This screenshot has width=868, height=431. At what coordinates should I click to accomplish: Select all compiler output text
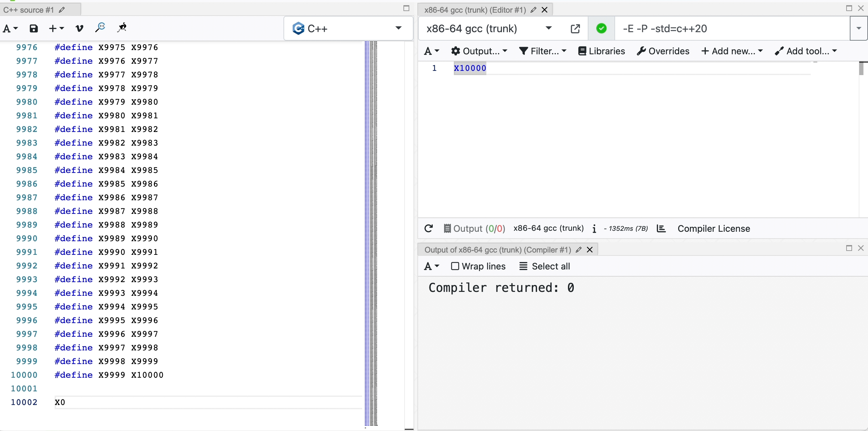click(544, 266)
